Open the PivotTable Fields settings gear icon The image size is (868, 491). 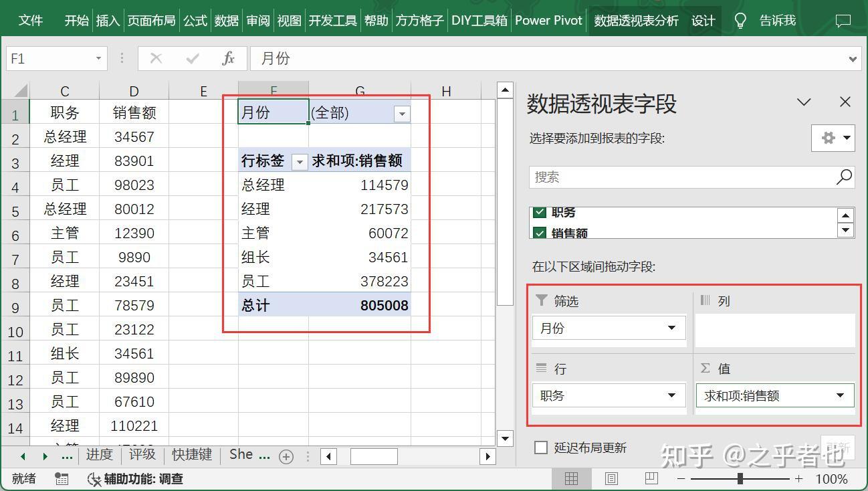click(829, 138)
